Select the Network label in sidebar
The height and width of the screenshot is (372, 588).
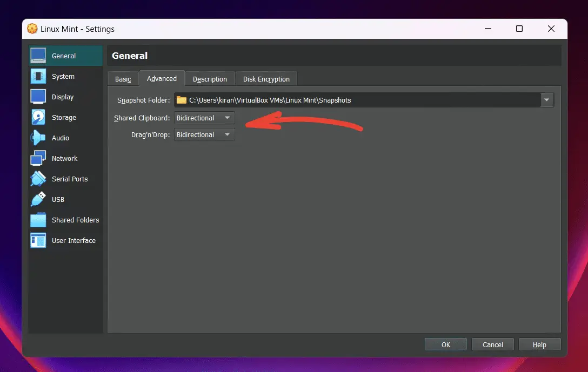(x=64, y=159)
